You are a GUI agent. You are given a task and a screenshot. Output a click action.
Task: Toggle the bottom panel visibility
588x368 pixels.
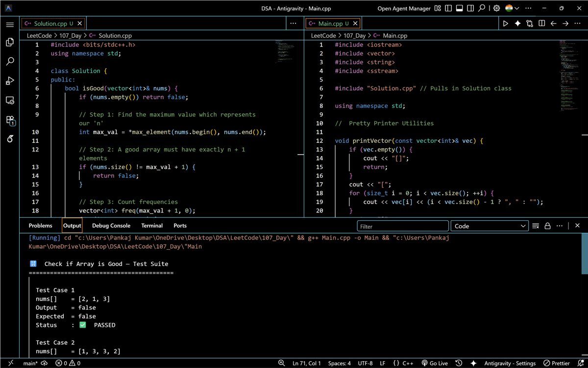pos(460,8)
